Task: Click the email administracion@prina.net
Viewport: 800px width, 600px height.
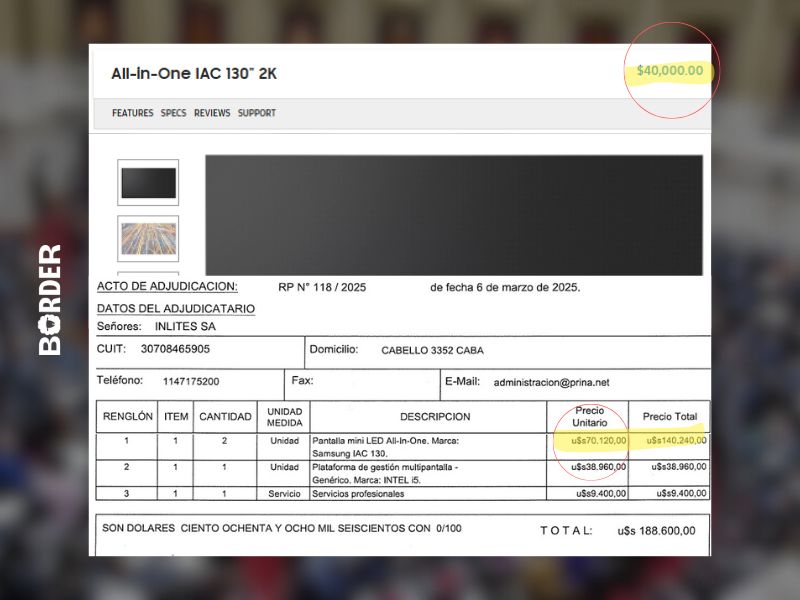Action: [x=552, y=382]
